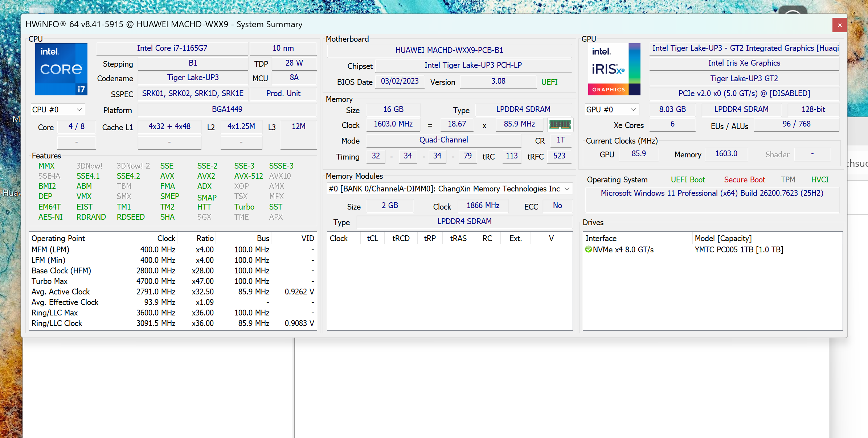Viewport: 868px width, 438px height.
Task: Click the Intel Core i7-1165G7 CPU name
Action: click(x=172, y=48)
